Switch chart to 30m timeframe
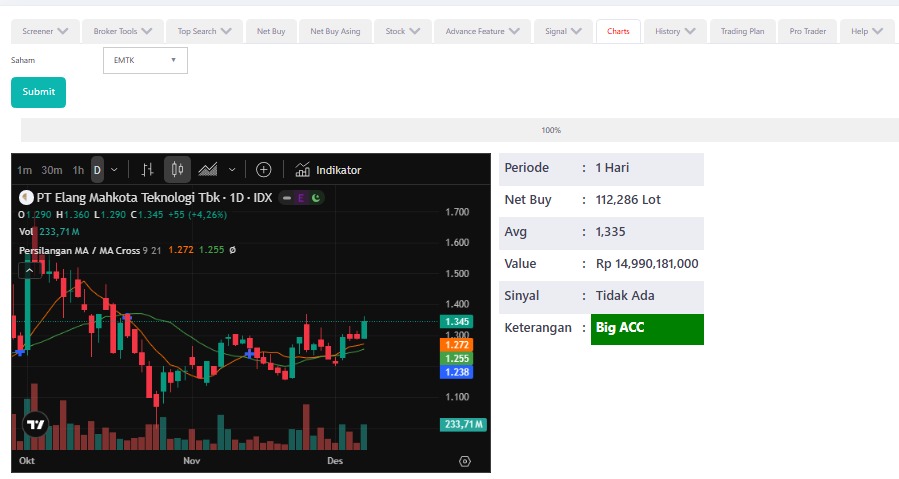899x479 pixels. [52, 170]
